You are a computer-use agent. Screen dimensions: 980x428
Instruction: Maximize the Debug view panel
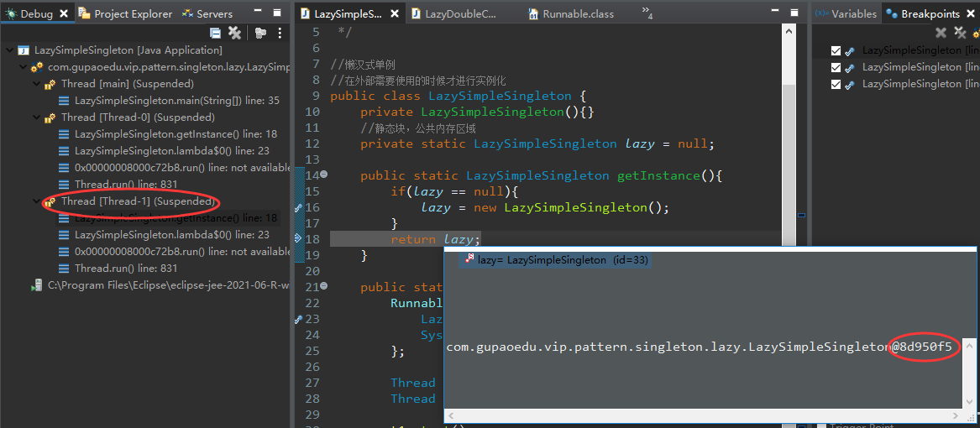click(x=277, y=13)
